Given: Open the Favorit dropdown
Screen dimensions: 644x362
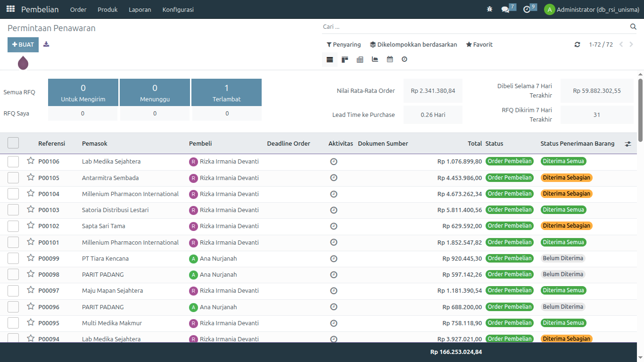Looking at the screenshot, I should pyautogui.click(x=479, y=44).
